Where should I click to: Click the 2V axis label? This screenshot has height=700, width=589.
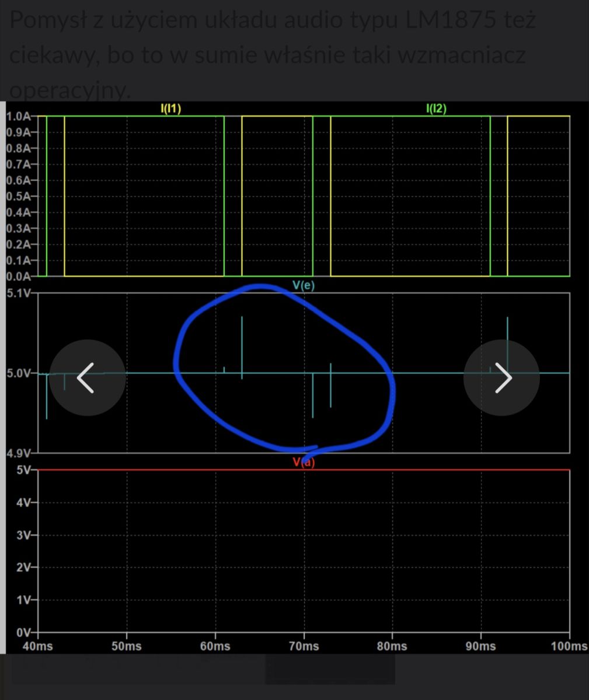point(23,567)
